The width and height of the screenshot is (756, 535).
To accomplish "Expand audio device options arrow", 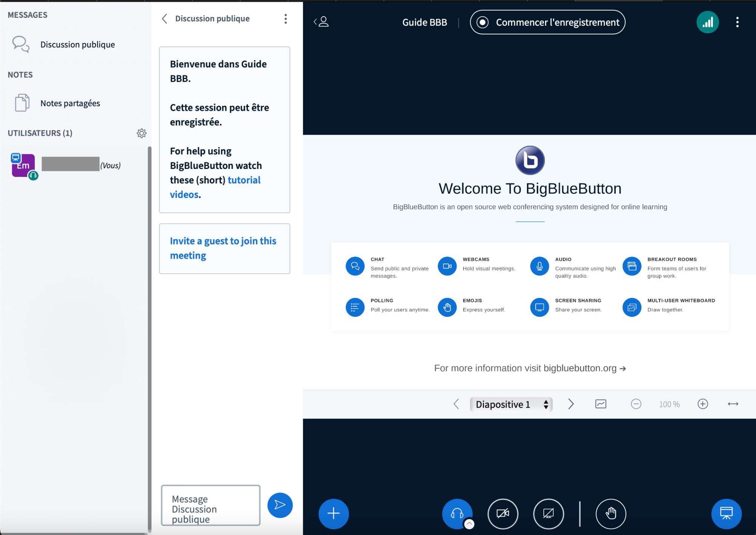I will 469,524.
